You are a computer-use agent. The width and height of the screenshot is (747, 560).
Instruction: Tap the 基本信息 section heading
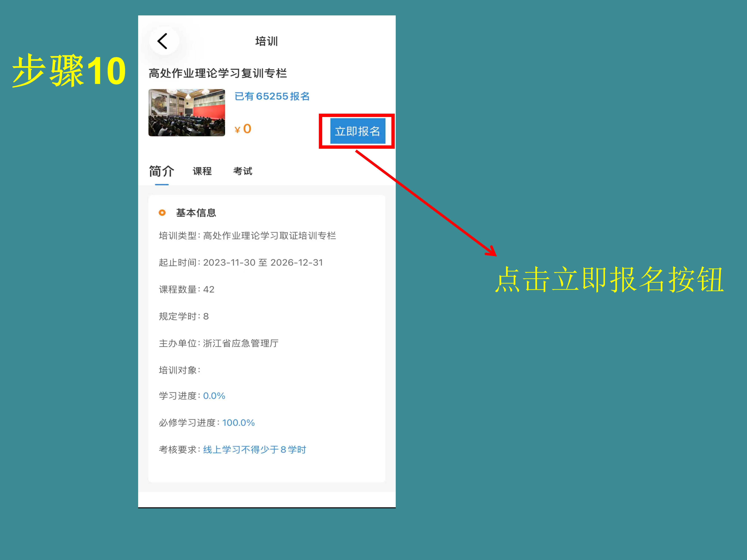(196, 213)
